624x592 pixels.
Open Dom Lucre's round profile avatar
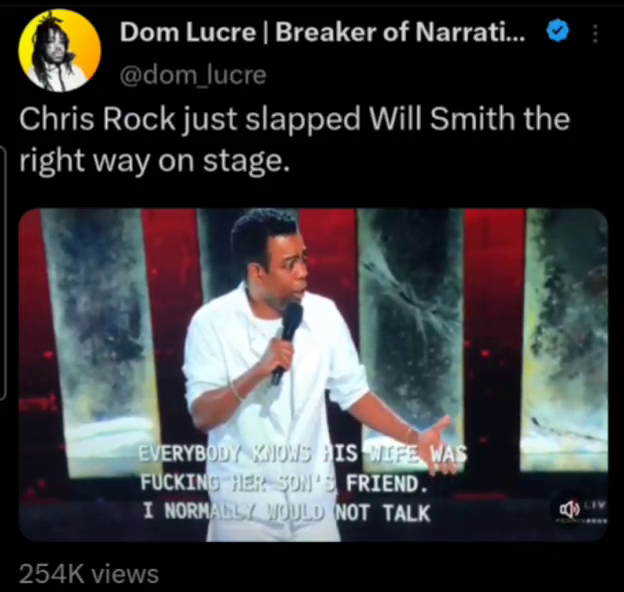60,51
